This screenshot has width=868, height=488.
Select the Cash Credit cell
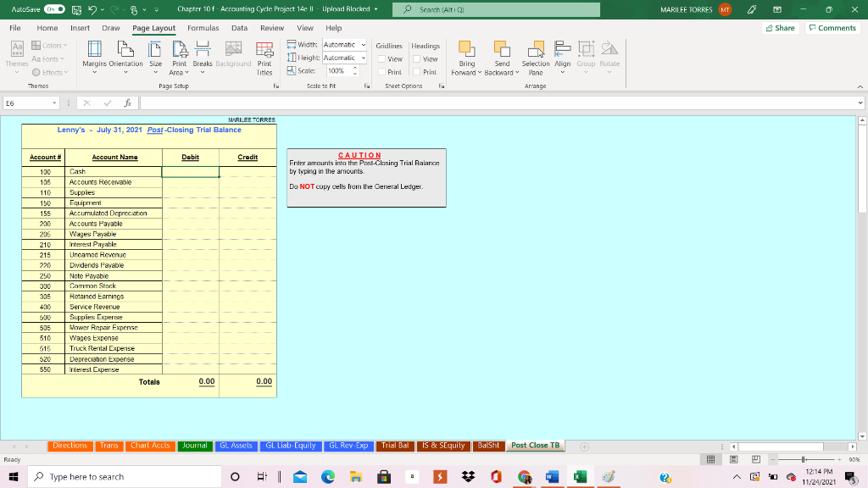point(248,171)
